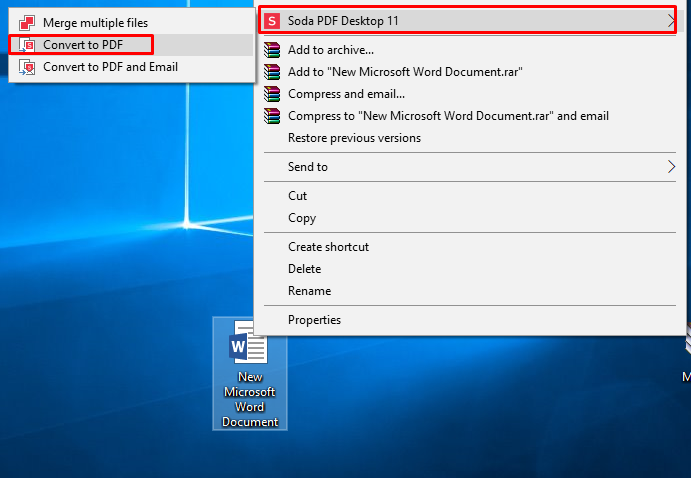Click the Convert to PDF and Email icon
This screenshot has width=691, height=478.
coord(27,67)
